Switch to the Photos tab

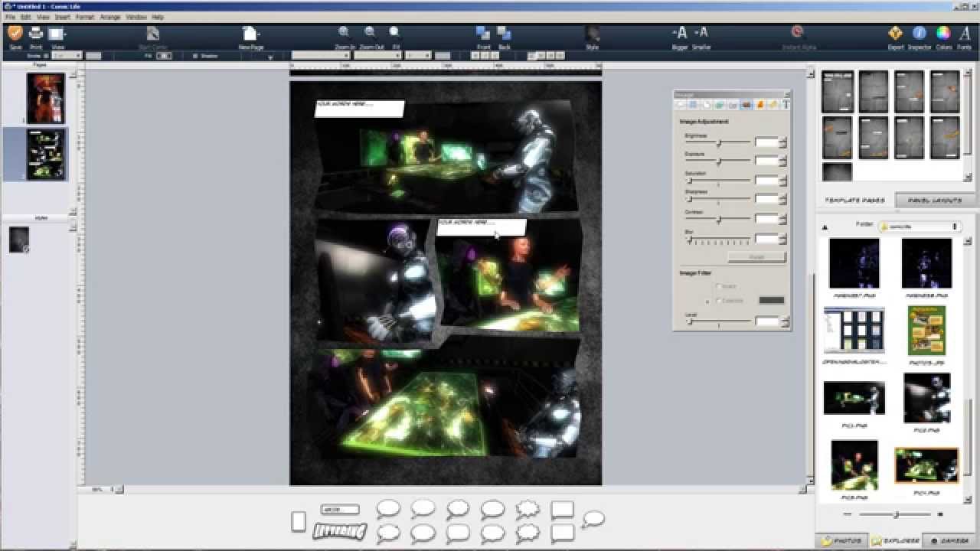(x=841, y=540)
